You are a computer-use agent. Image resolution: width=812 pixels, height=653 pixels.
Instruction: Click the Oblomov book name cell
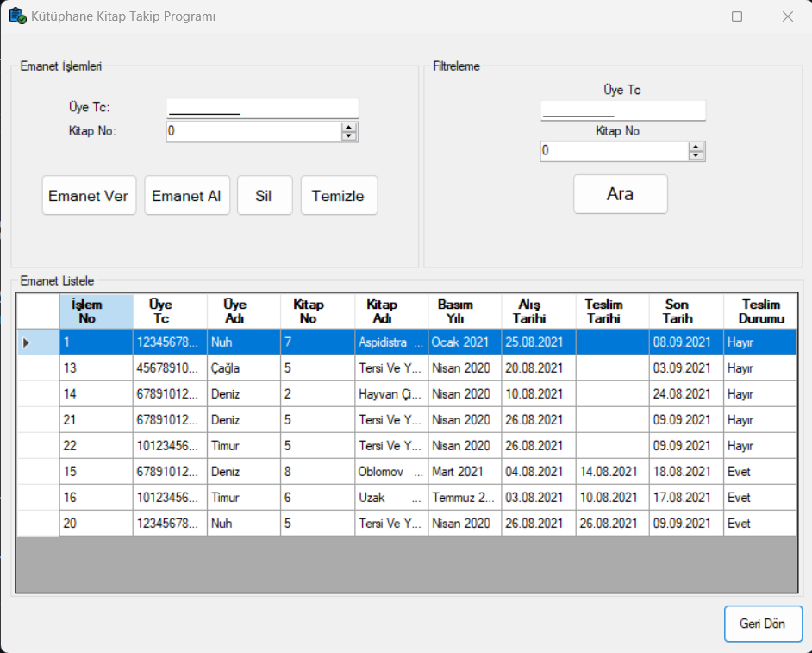pos(391,472)
